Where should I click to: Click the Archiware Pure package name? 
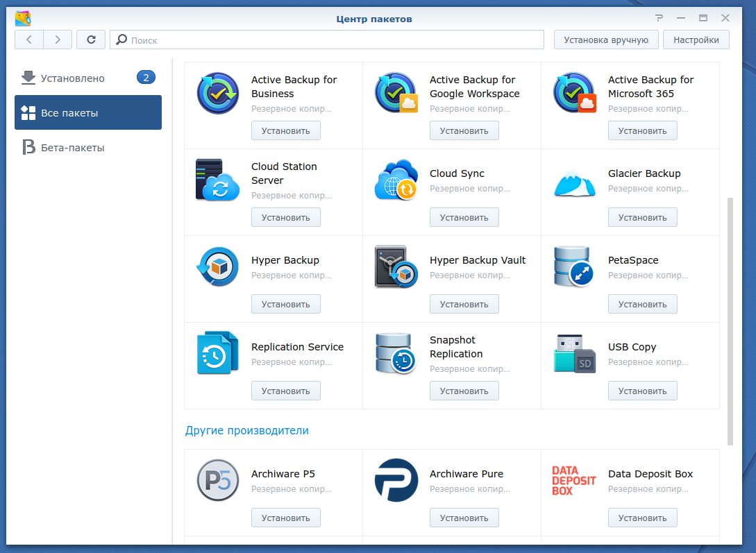coord(467,474)
